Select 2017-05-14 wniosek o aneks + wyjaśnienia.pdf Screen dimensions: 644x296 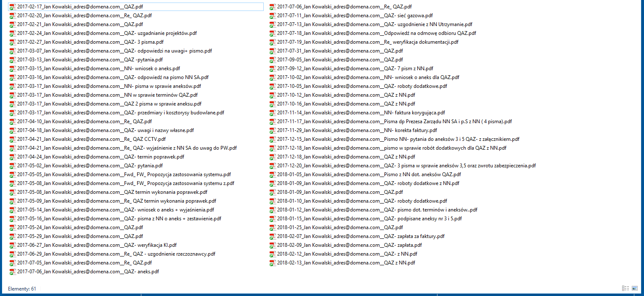(116, 210)
